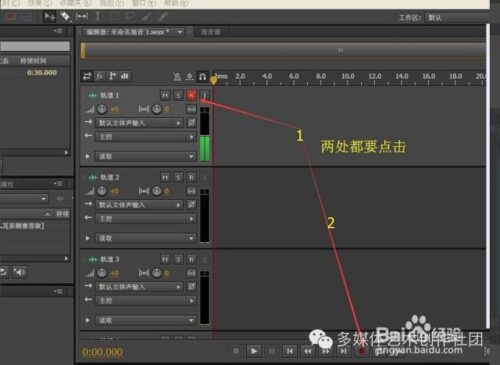Toggle the headphones monitoring button above tracks
Image resolution: width=500 pixels, height=365 pixels.
202,77
